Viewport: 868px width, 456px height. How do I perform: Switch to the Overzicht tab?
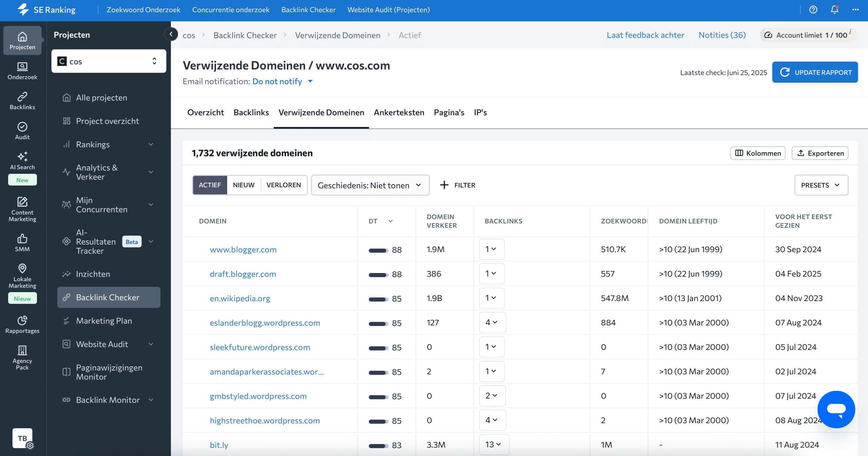point(205,112)
